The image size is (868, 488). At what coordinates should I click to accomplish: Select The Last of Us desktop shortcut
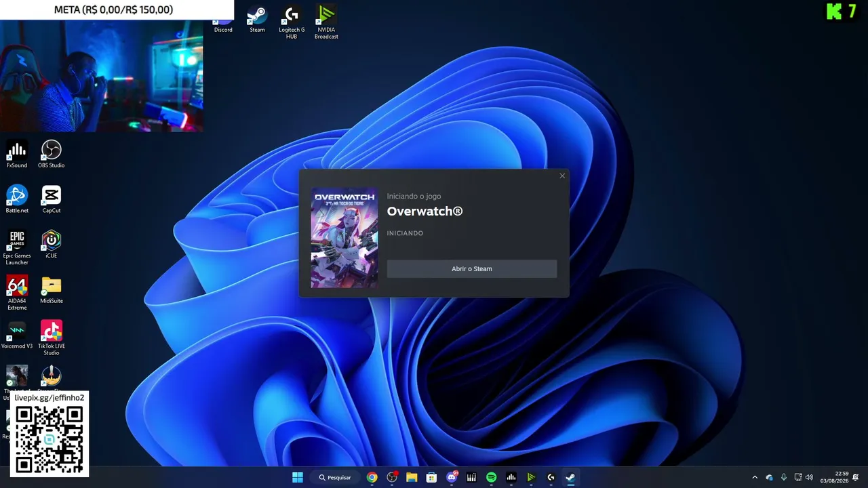17,378
